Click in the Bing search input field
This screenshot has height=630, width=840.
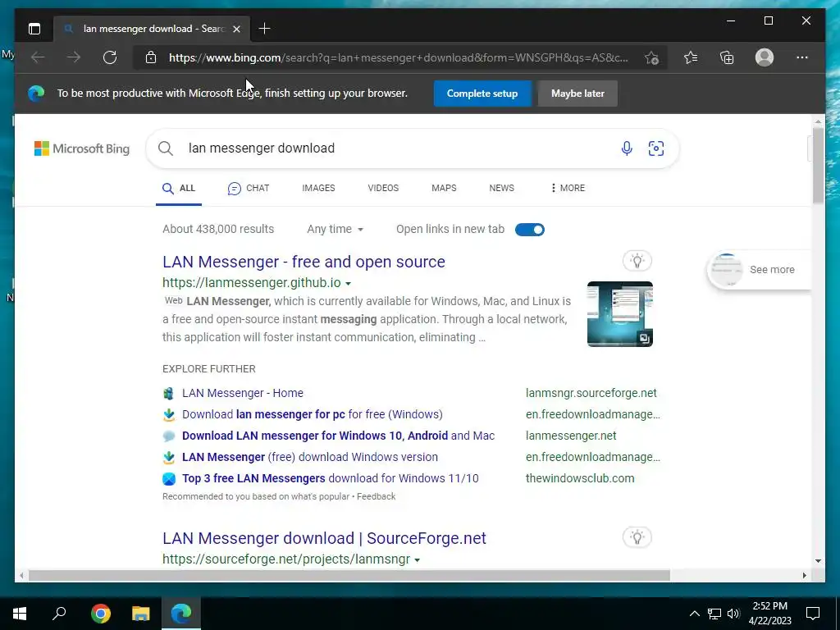click(396, 148)
